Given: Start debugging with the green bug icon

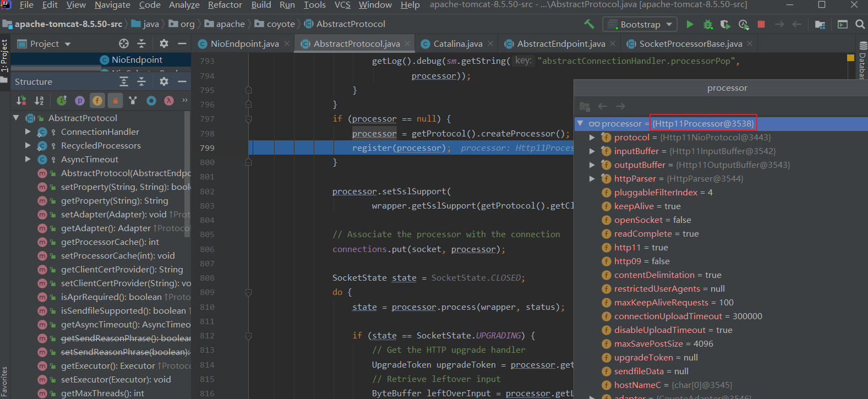Looking at the screenshot, I should pyautogui.click(x=708, y=24).
